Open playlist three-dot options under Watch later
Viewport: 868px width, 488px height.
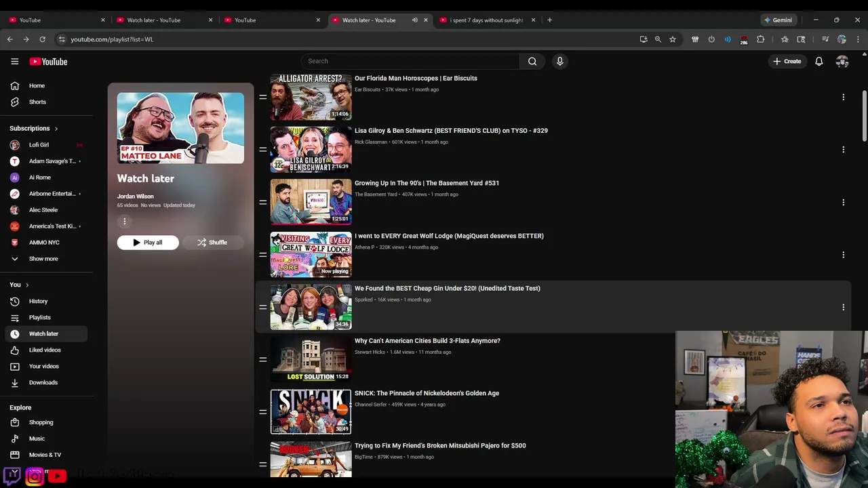(x=124, y=221)
